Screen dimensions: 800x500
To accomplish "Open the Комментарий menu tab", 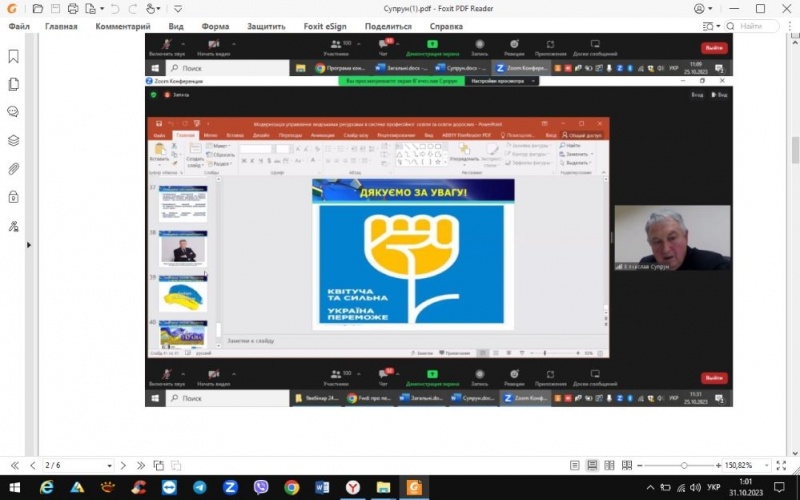I will (123, 26).
